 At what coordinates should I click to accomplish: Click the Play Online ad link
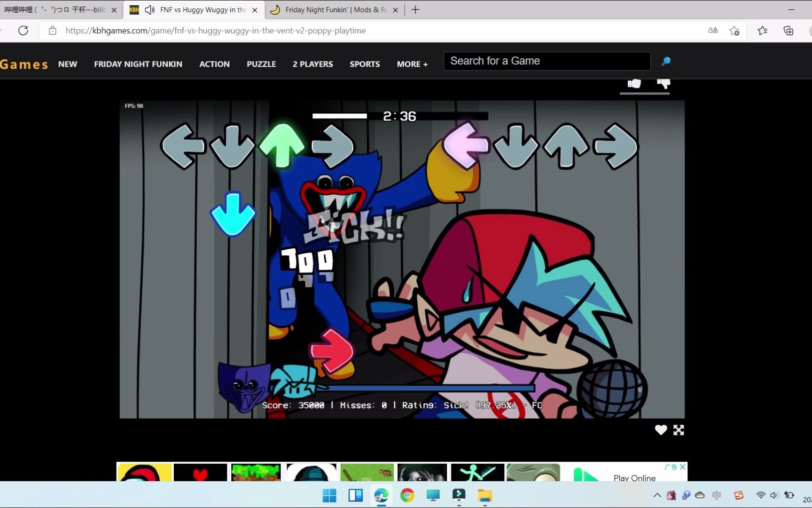coord(634,478)
